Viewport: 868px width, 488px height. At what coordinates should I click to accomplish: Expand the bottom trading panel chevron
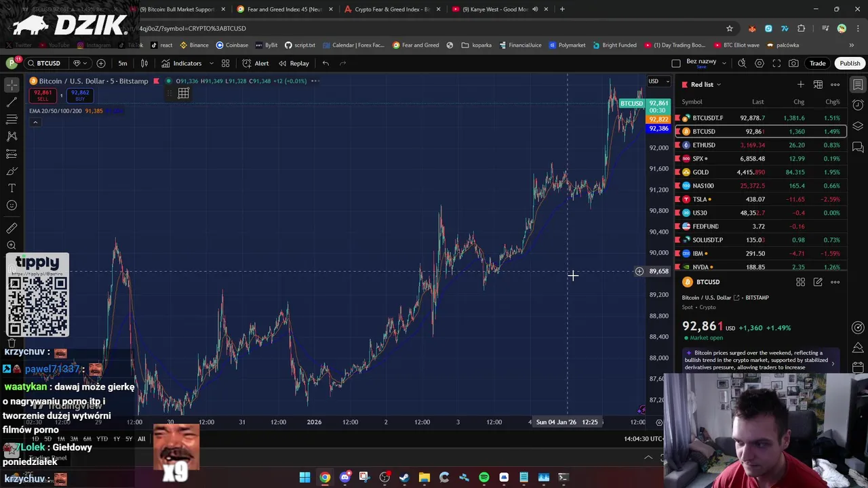point(648,457)
